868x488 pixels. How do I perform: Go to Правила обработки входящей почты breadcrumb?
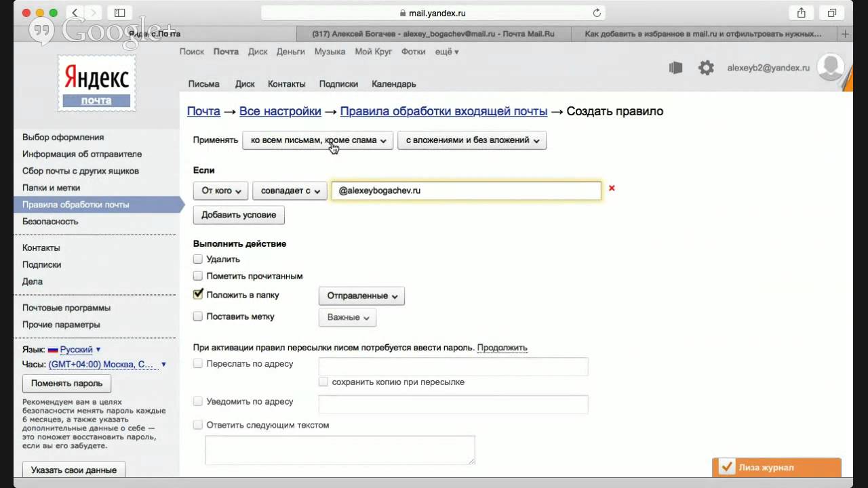[443, 111]
